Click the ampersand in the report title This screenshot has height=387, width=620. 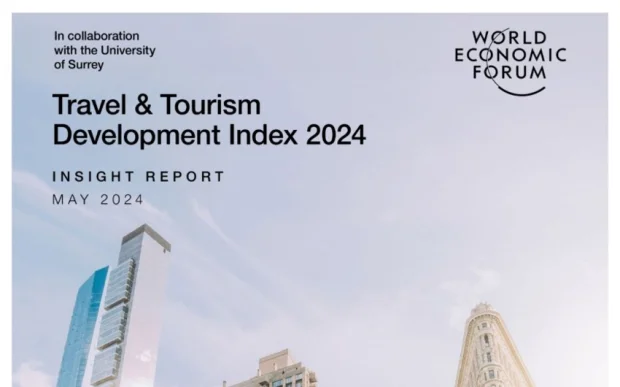click(x=143, y=104)
